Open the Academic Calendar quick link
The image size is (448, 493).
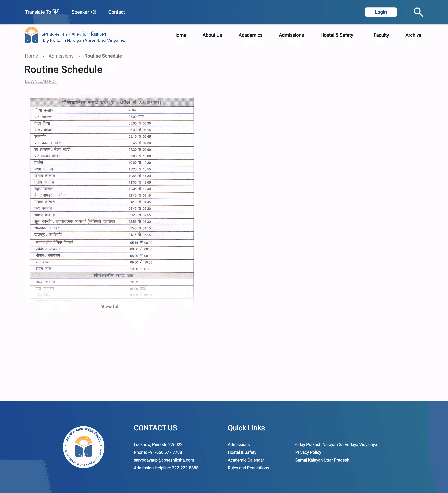tap(246, 460)
